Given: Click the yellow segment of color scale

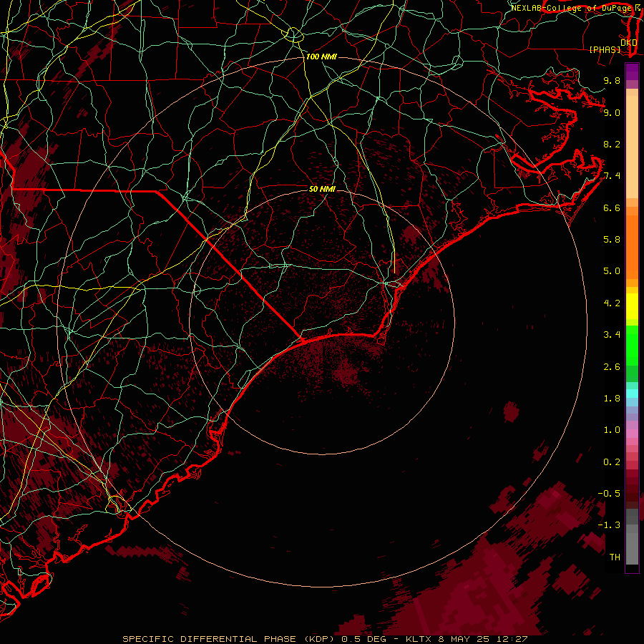Looking at the screenshot, I should tap(632, 306).
